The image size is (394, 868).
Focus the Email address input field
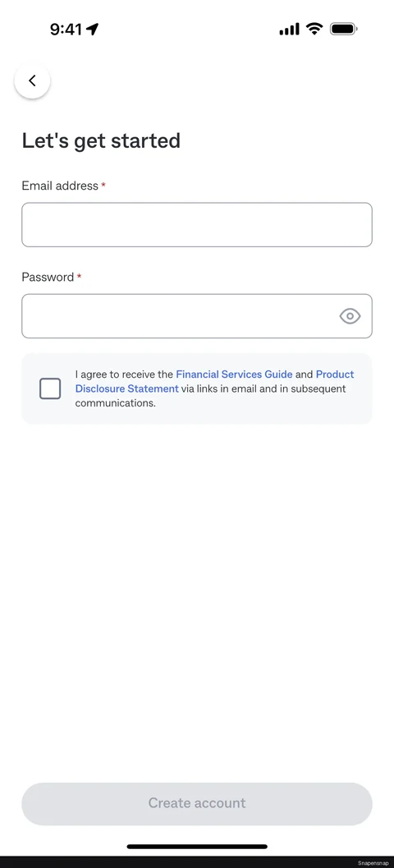197,225
